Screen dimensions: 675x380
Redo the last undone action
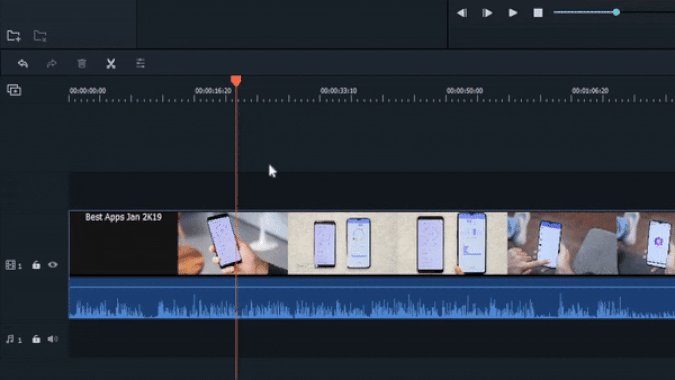(52, 64)
